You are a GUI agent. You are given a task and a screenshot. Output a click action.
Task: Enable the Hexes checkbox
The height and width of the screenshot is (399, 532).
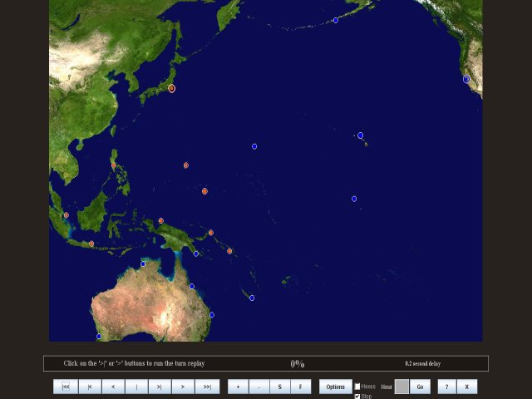[358, 387]
